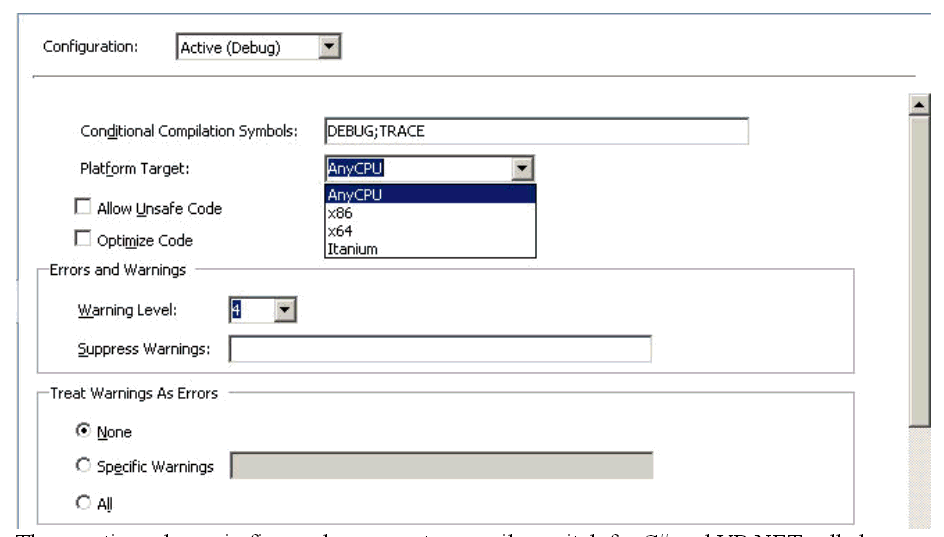Collapse the Platform Target dropdown arrow
The image size is (944, 537).
(521, 169)
